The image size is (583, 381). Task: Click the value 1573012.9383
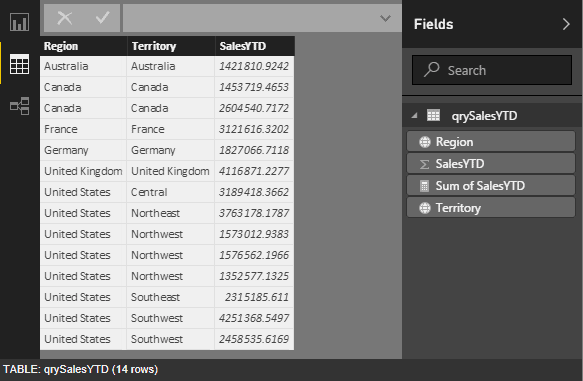pos(254,234)
